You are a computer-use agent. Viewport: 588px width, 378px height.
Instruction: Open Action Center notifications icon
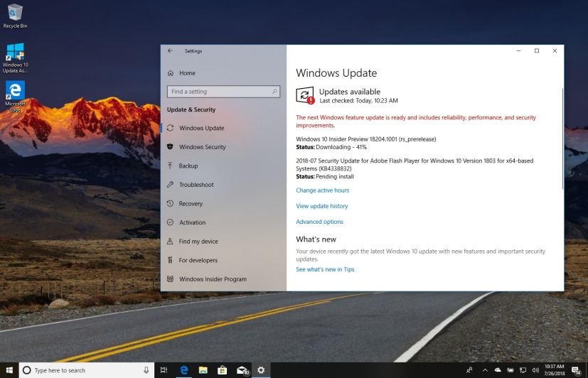577,370
